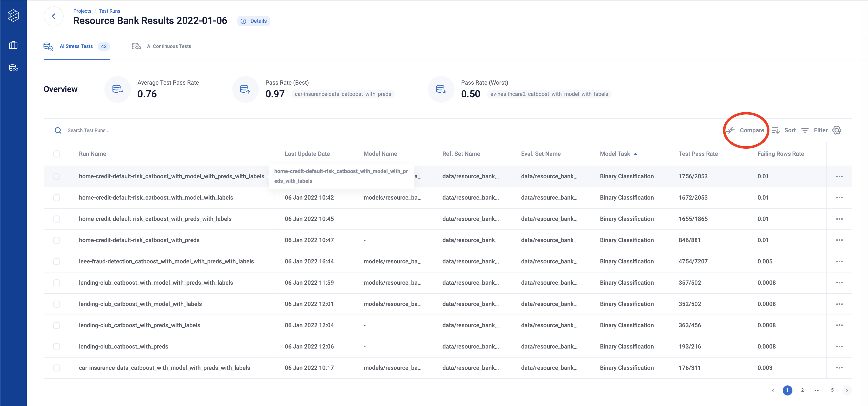Open the Test Runs breadcrumb
The width and height of the screenshot is (868, 406).
click(109, 11)
